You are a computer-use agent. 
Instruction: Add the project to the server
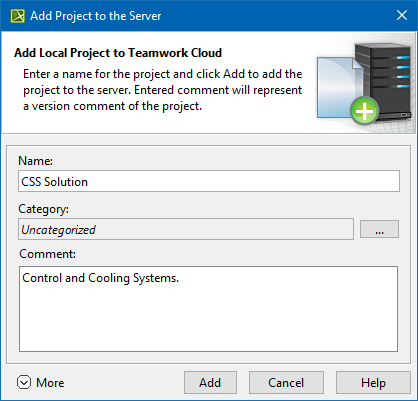(210, 382)
